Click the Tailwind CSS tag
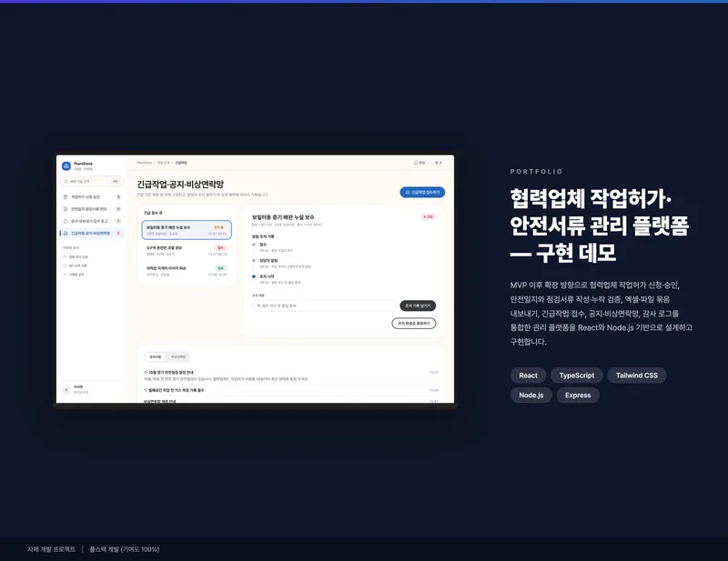Viewport: 728px width, 561px height. 636,376
